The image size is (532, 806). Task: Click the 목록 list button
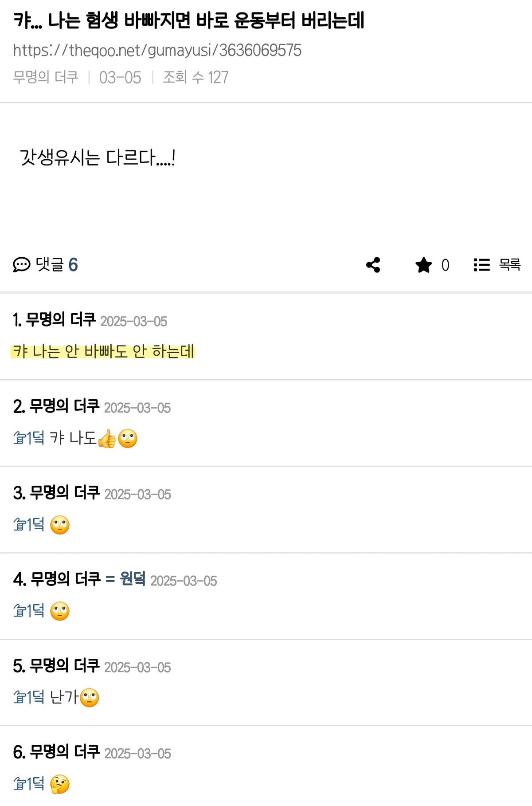point(509,265)
